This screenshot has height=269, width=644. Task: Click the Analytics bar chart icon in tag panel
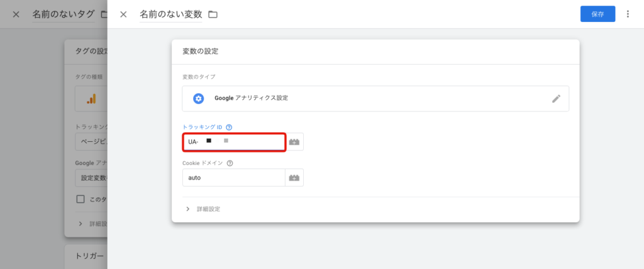pos(91,99)
